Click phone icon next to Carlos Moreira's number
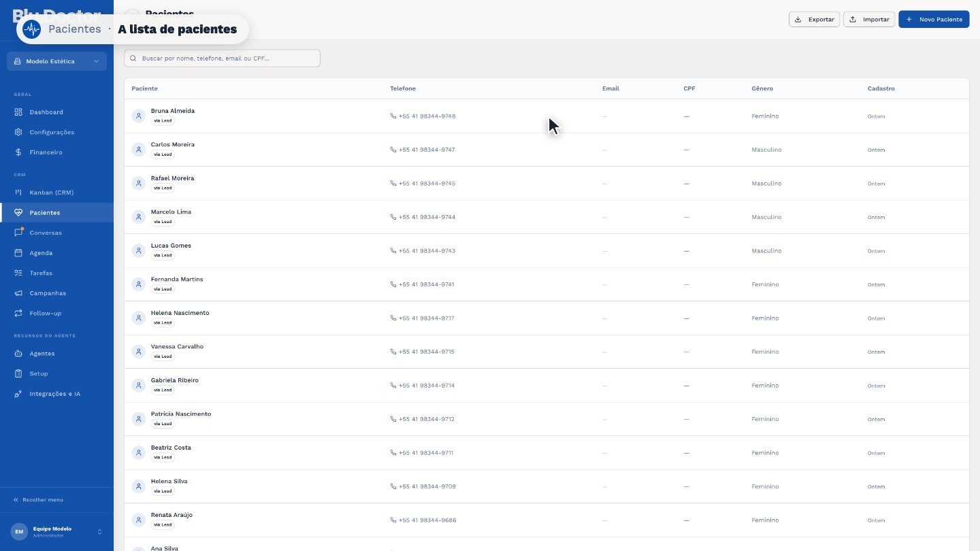Image resolution: width=980 pixels, height=551 pixels. coord(393,150)
